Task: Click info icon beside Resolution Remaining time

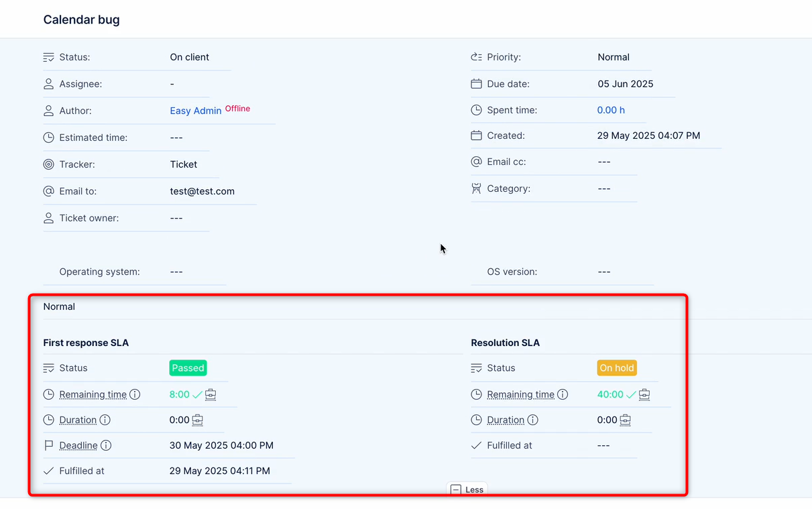Action: coord(563,394)
